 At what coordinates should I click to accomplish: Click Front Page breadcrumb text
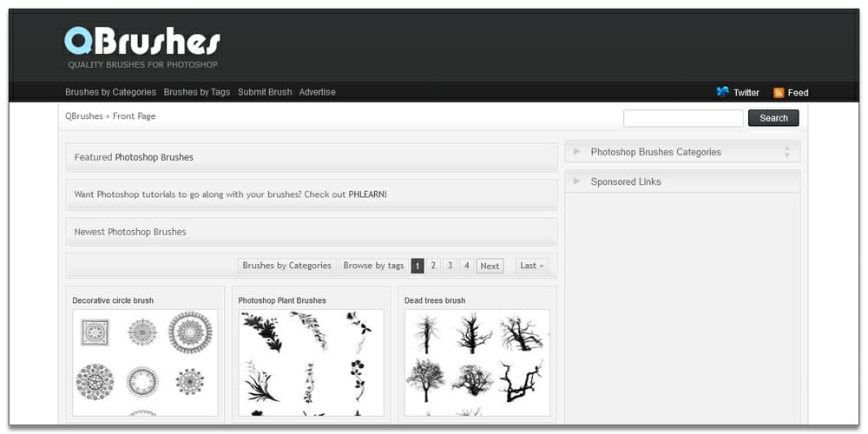tap(135, 116)
